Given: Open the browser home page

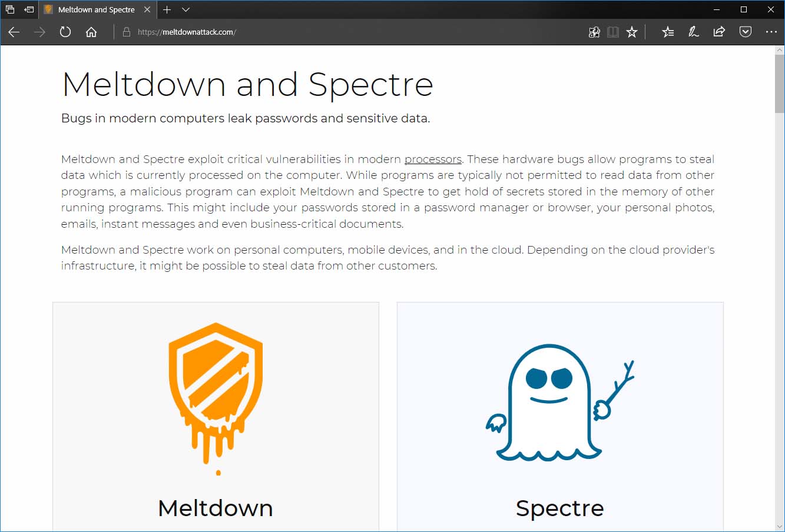Looking at the screenshot, I should [91, 32].
